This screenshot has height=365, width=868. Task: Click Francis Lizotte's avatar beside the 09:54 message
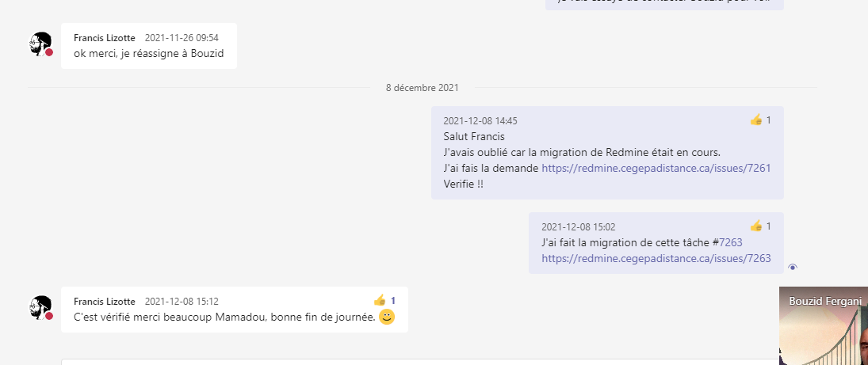(x=40, y=44)
